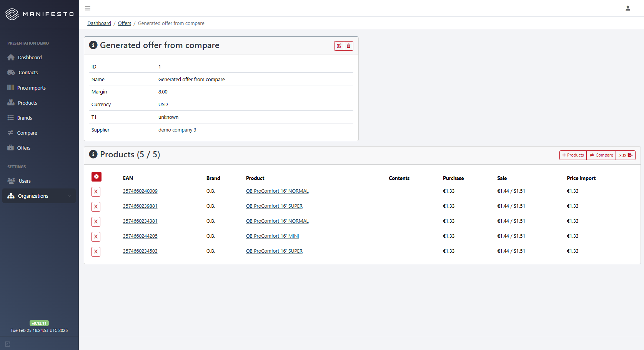This screenshot has width=644, height=350.
Task: Click the Contents column header
Action: click(399, 178)
